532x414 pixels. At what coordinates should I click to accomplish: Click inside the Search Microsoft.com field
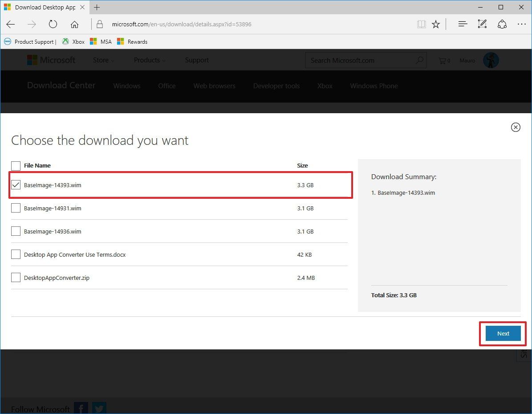coord(356,60)
